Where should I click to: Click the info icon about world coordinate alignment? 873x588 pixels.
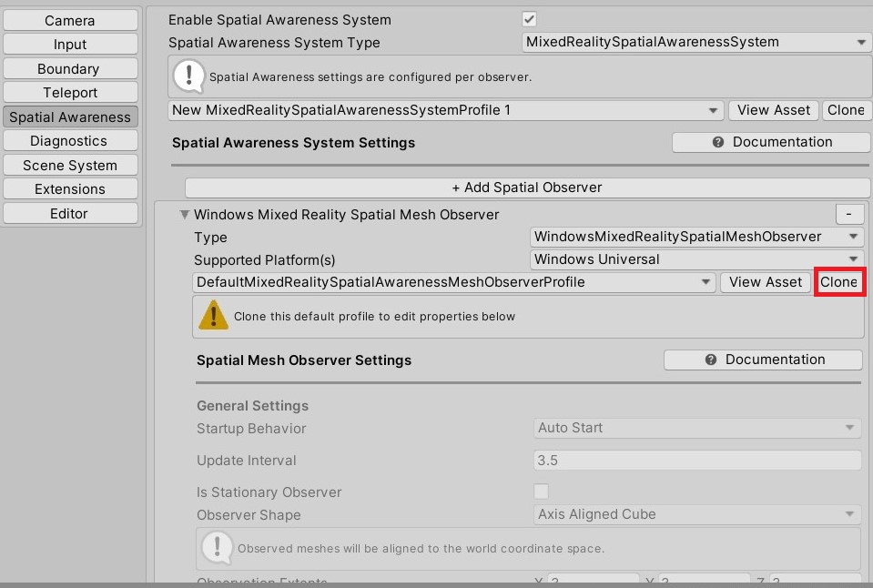coord(218,547)
